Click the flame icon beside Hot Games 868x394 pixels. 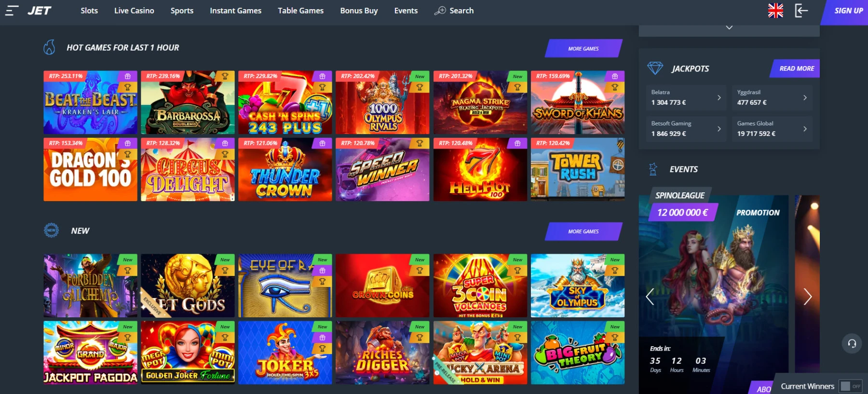(x=49, y=47)
